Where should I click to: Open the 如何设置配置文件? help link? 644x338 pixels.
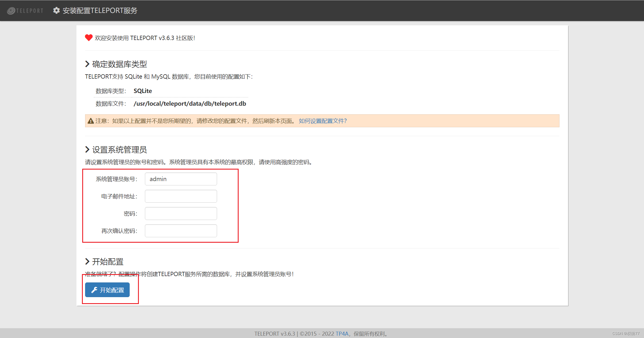point(323,121)
